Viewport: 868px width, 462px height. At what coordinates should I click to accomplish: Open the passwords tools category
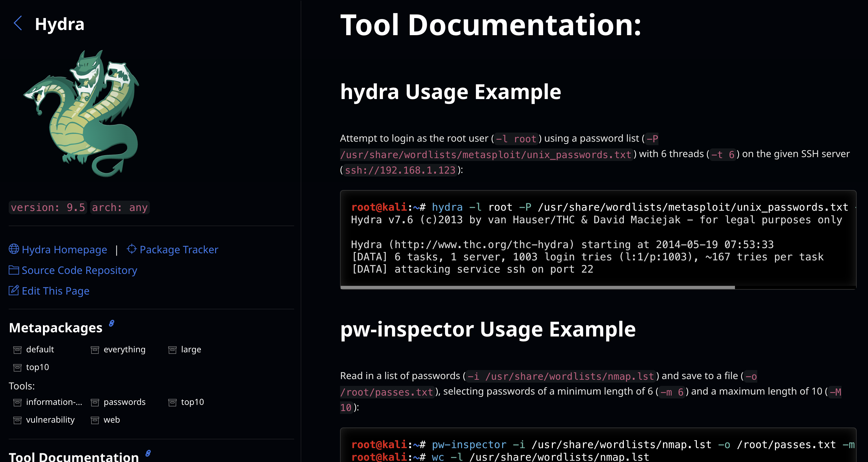(124, 402)
